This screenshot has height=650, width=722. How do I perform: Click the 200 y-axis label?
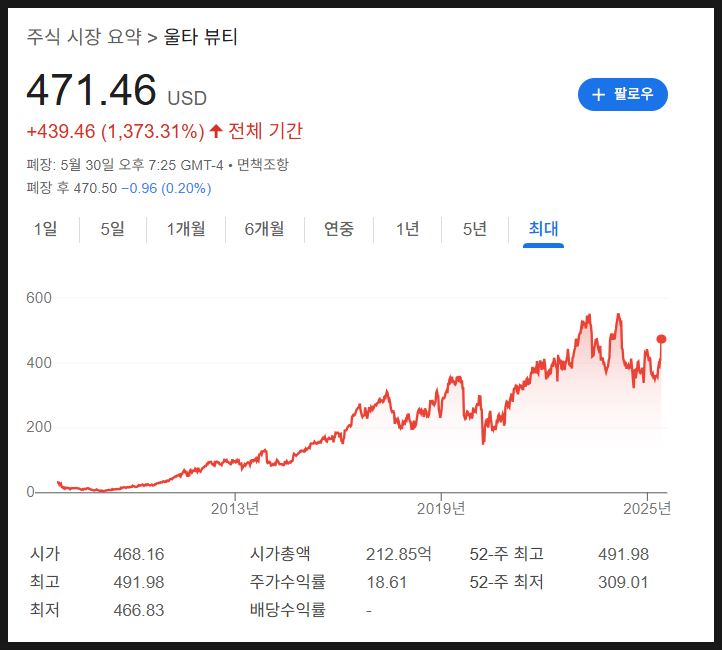39,427
